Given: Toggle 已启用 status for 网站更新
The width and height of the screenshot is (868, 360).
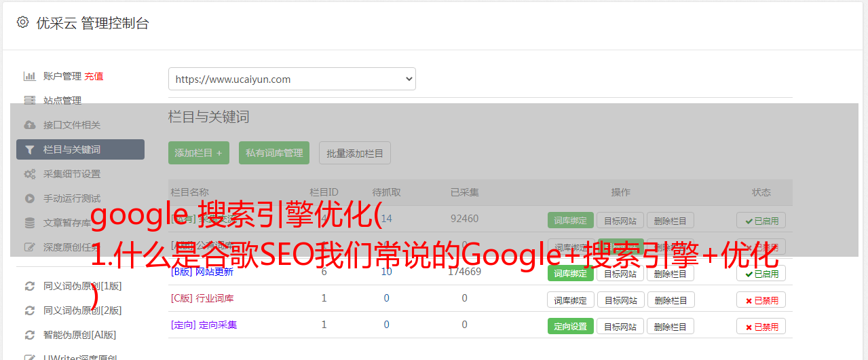Looking at the screenshot, I should coord(761,273).
